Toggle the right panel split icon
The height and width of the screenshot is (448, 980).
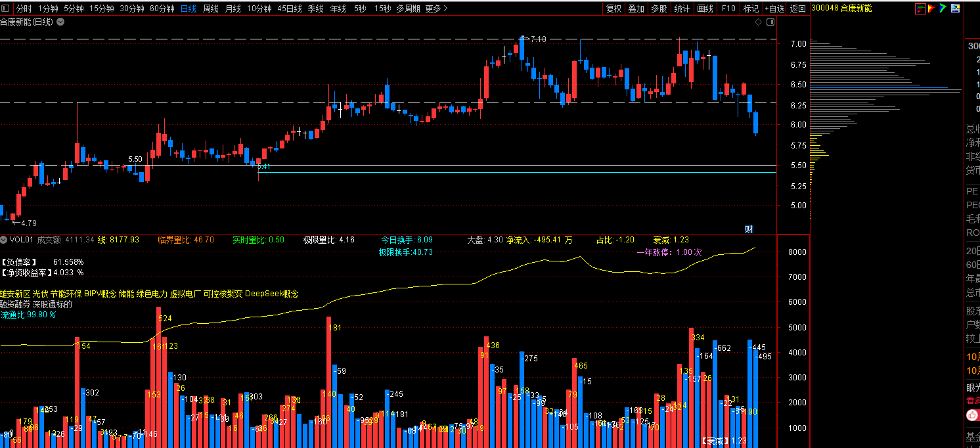click(771, 22)
